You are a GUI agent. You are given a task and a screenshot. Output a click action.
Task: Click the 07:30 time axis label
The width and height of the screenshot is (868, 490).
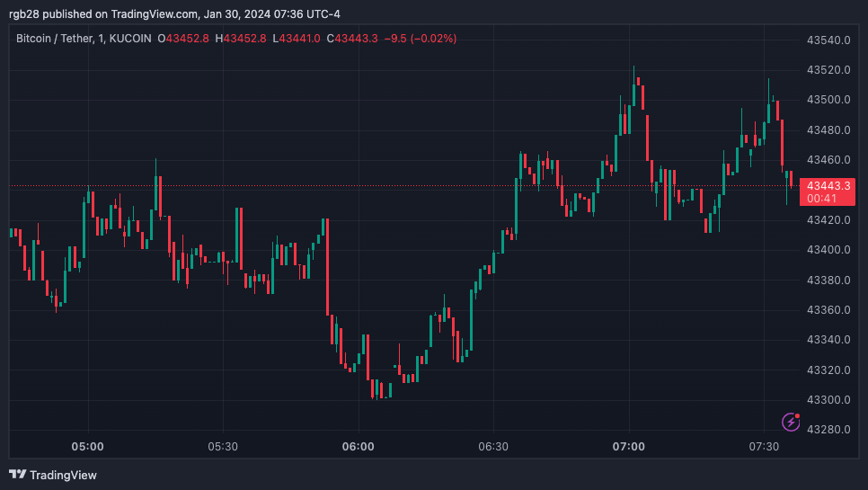coord(764,447)
